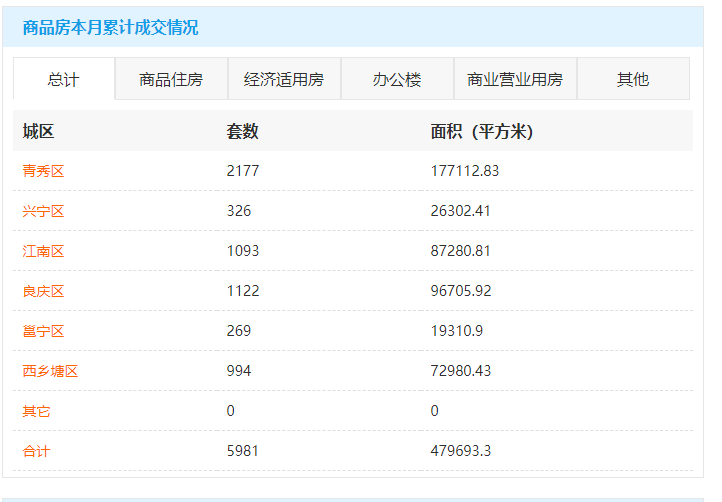Select the 994 units value
The width and height of the screenshot is (722, 502).
(x=239, y=371)
